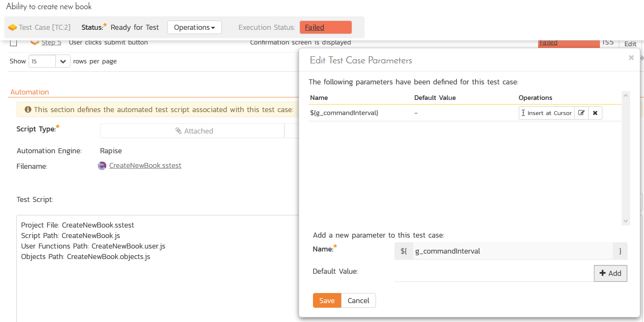
Task: Click the Step 5 link
Action: tap(51, 42)
